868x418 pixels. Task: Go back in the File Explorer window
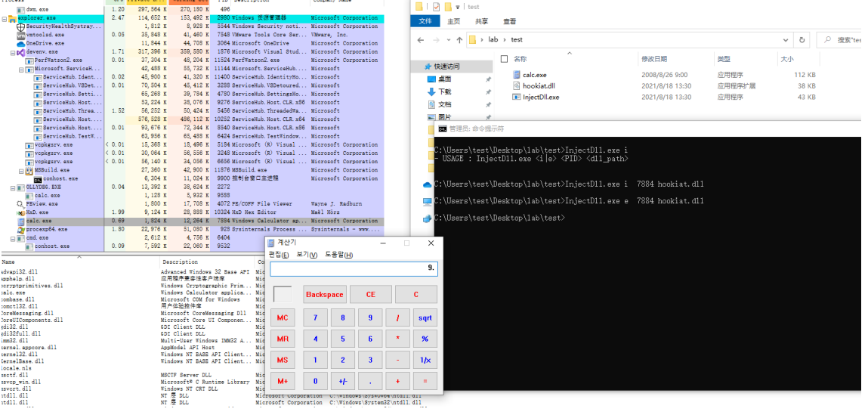422,40
